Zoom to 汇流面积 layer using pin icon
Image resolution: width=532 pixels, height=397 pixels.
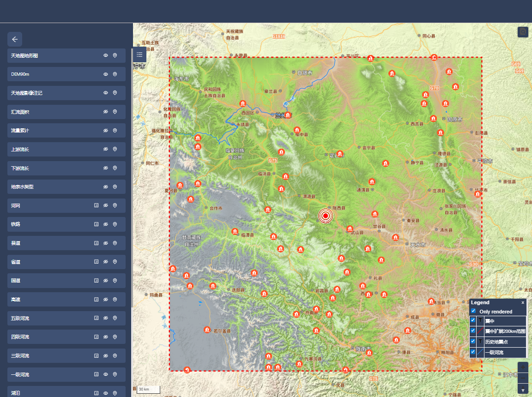click(115, 112)
